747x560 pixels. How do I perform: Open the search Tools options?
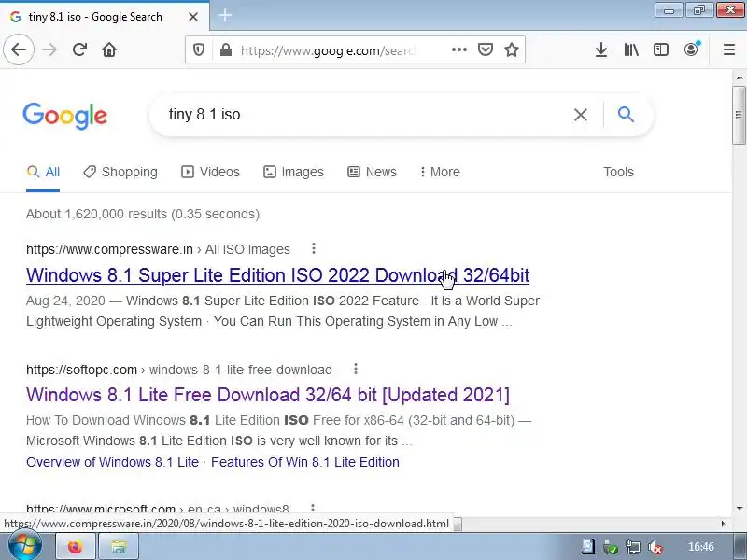[618, 172]
